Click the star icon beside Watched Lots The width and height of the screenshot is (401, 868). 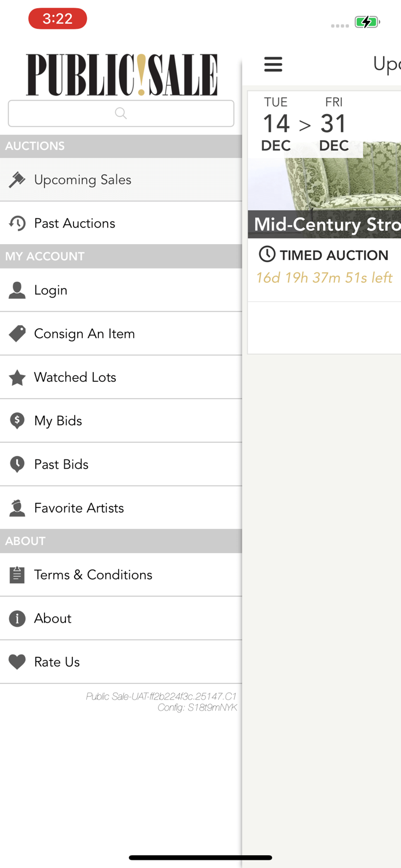[17, 378]
